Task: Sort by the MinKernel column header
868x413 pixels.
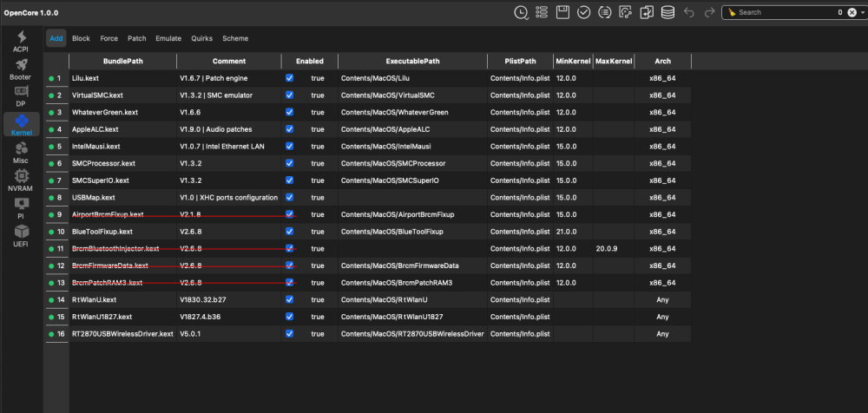Action: 573,62
